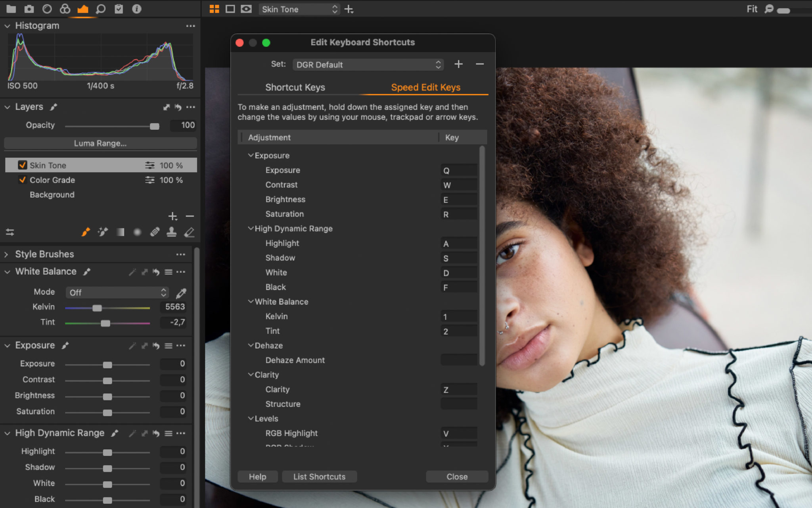
Task: Collapse the Exposure adjustment group
Action: 251,155
